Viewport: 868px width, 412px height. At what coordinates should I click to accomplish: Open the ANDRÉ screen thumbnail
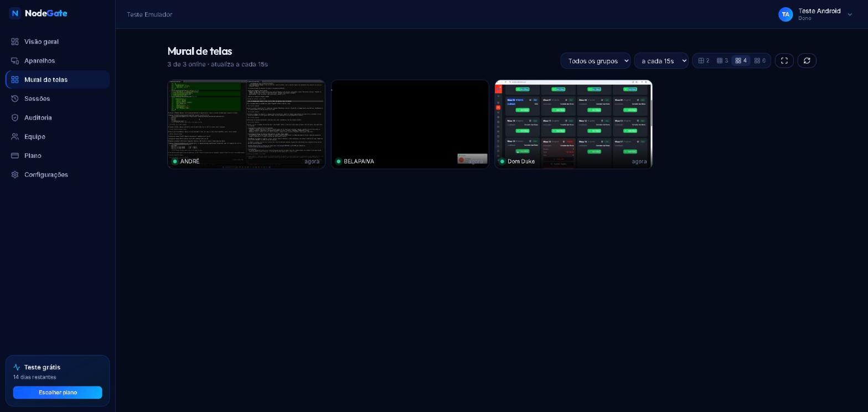[x=246, y=124]
